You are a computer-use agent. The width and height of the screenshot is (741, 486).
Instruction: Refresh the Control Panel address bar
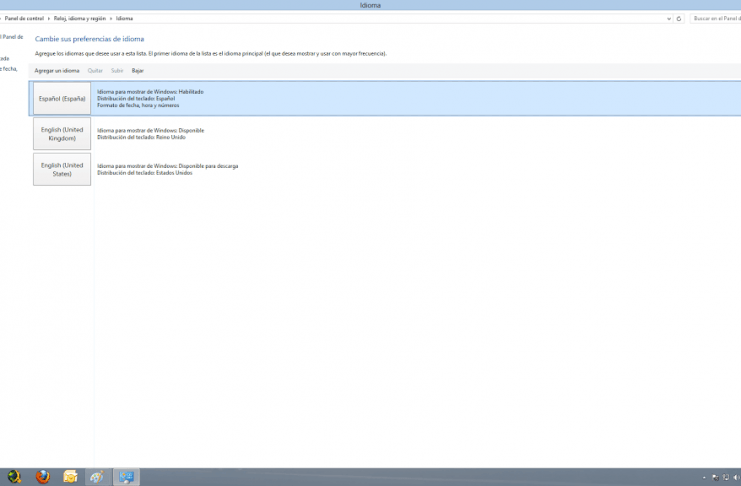tap(679, 18)
